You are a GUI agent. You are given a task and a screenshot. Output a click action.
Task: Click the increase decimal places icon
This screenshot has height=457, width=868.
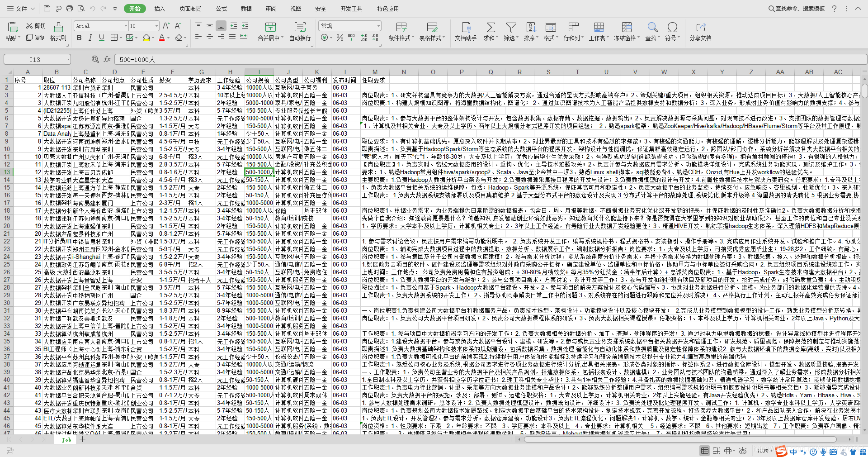click(364, 38)
